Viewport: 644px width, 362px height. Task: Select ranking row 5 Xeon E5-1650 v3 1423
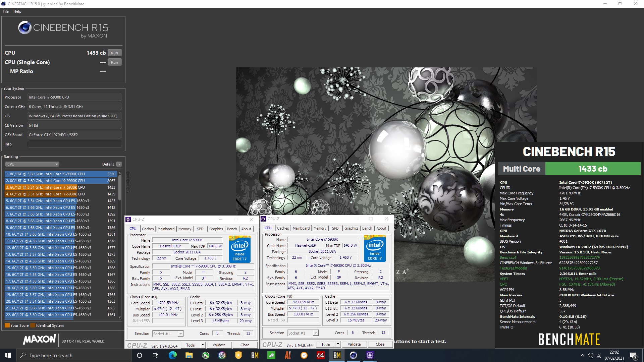click(61, 201)
